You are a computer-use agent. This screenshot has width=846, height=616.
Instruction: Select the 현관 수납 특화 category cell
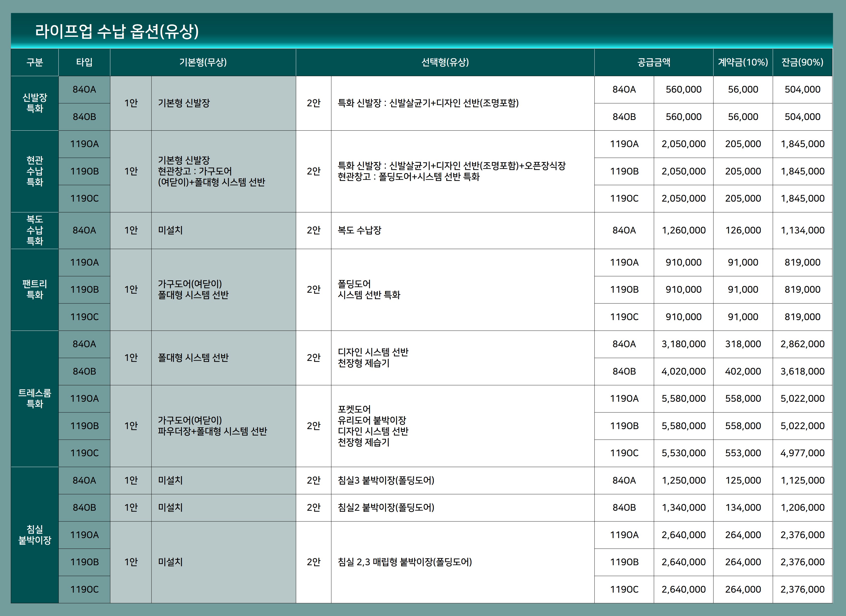(35, 171)
